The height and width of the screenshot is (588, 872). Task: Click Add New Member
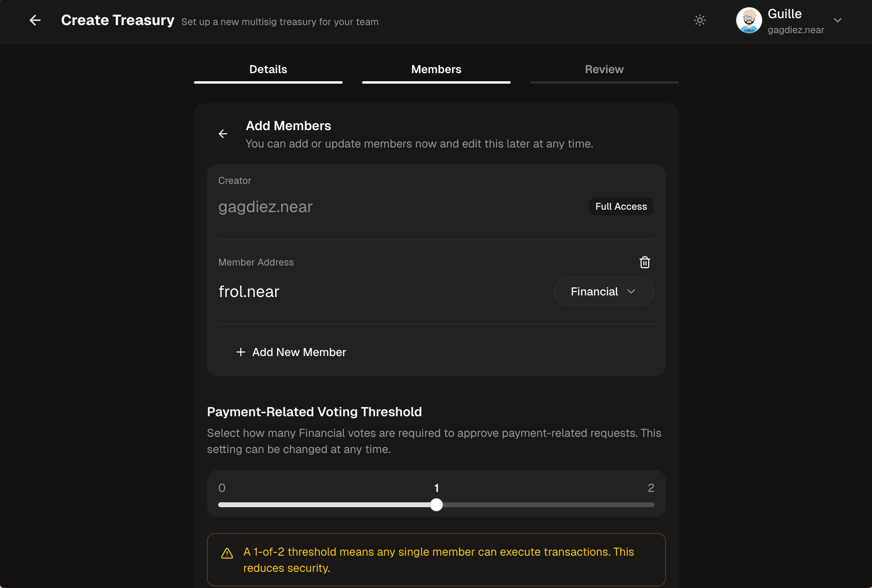299,352
